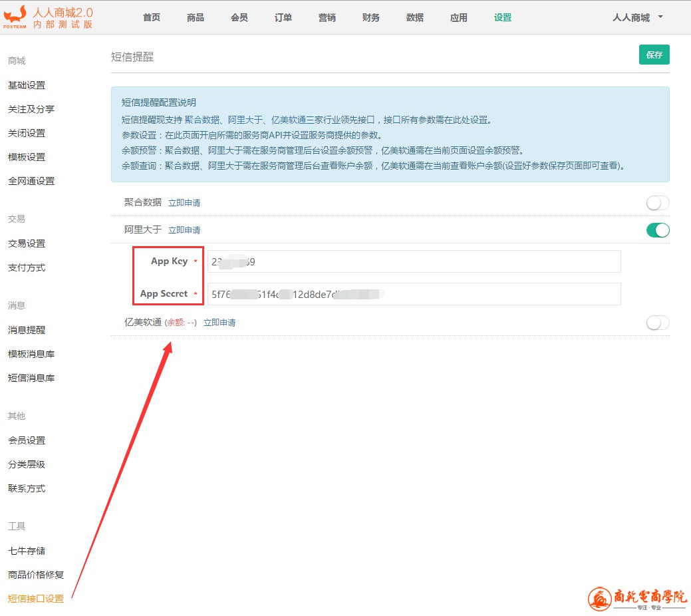Switch to the 数据 menu

415,18
